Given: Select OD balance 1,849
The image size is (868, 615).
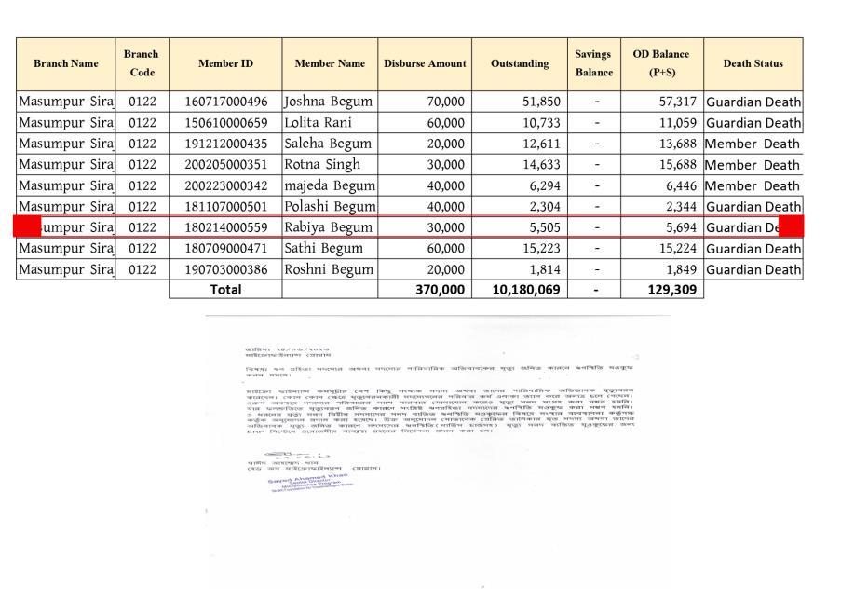Looking at the screenshot, I should (x=681, y=270).
